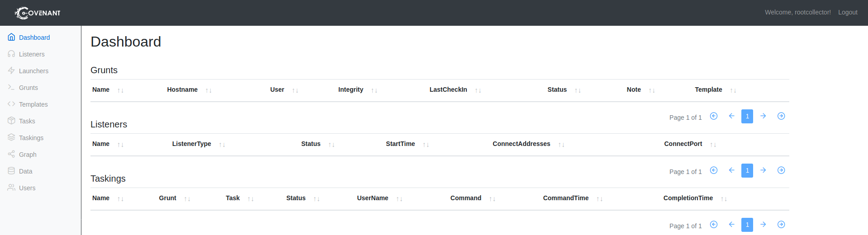Sort Taskings by CommandTime arrows
The width and height of the screenshot is (868, 235).
(x=600, y=199)
